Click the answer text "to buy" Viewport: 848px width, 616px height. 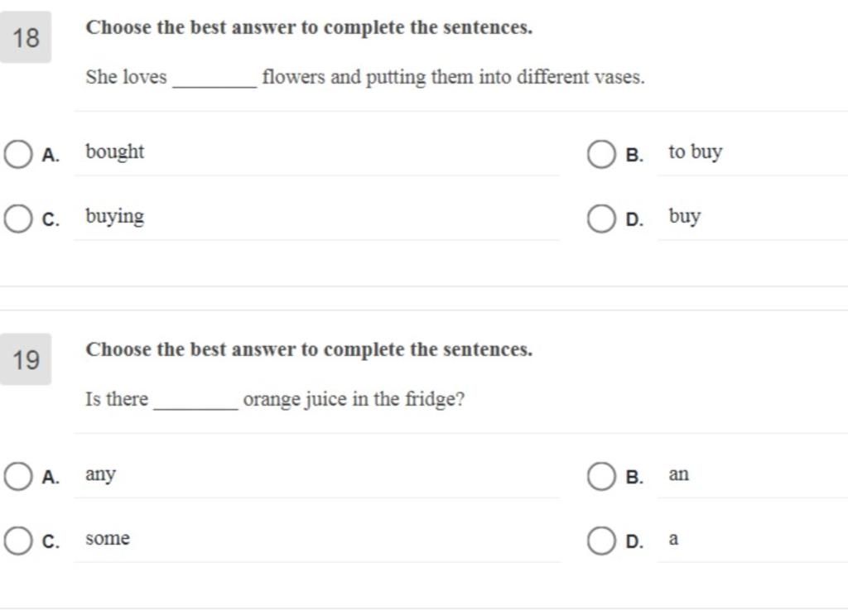(x=696, y=152)
